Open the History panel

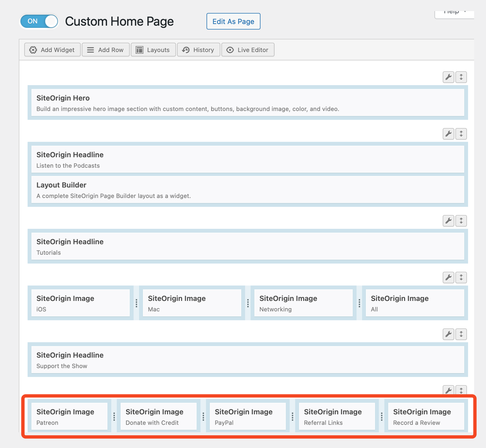point(198,50)
